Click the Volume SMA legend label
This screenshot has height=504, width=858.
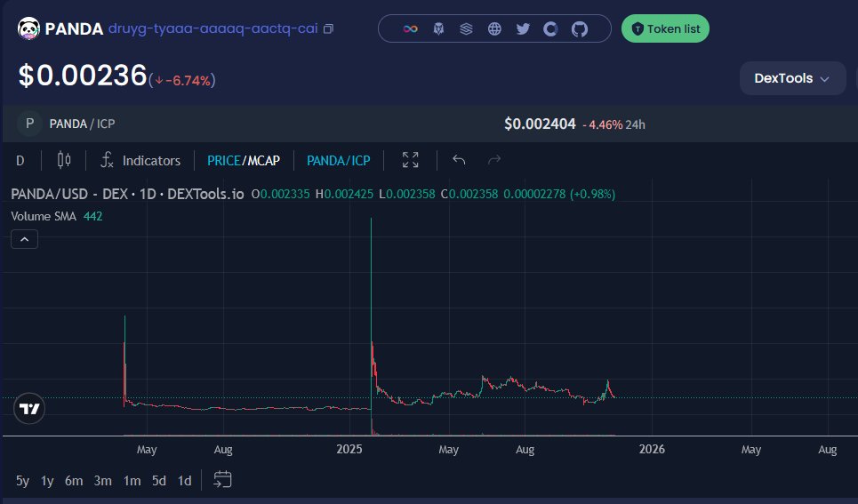click(x=44, y=216)
